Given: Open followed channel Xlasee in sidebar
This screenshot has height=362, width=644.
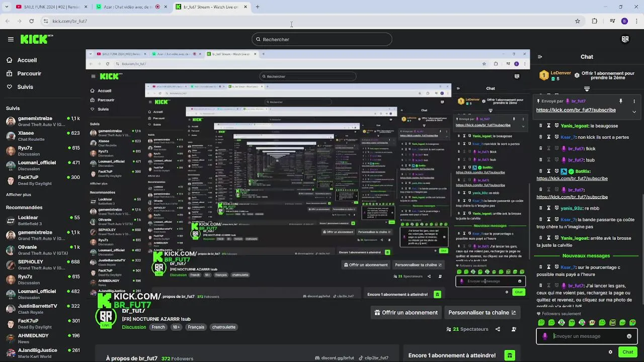Looking at the screenshot, I should tap(43, 136).
